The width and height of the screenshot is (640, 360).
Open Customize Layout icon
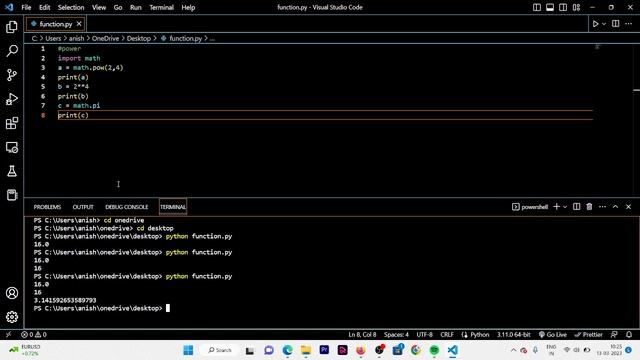pos(576,7)
